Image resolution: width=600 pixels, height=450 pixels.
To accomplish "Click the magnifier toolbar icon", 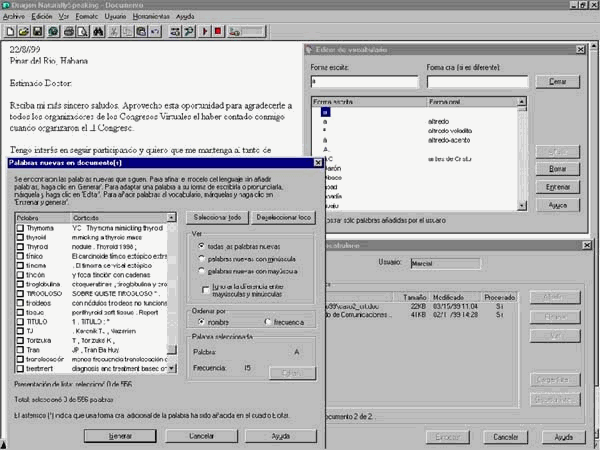I will click(189, 31).
